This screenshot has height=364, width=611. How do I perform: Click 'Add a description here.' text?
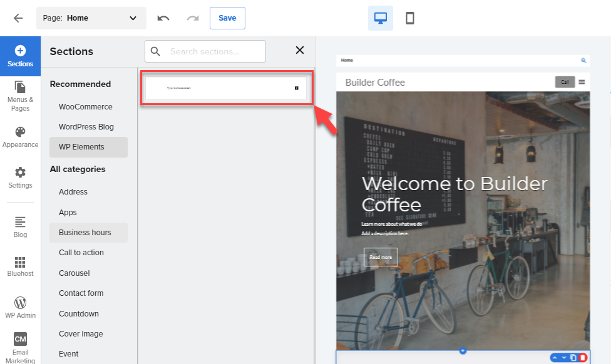[385, 233]
